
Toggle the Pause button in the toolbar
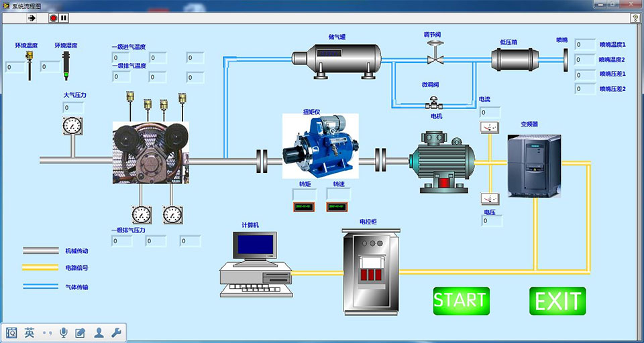point(64,18)
